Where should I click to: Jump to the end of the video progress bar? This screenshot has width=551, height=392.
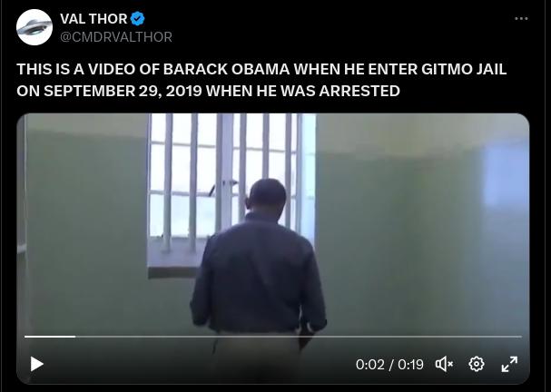click(521, 337)
